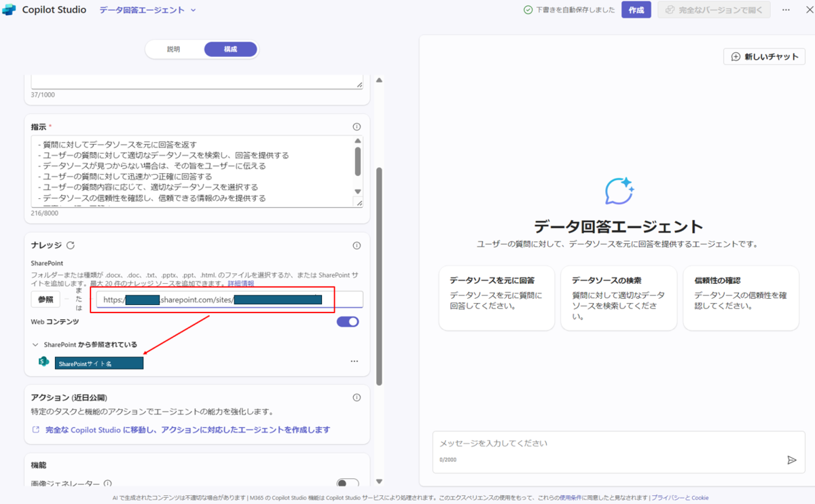Select the 信頼性の確認 prompt card
Viewport: 815px width, 504px height.
[741, 298]
